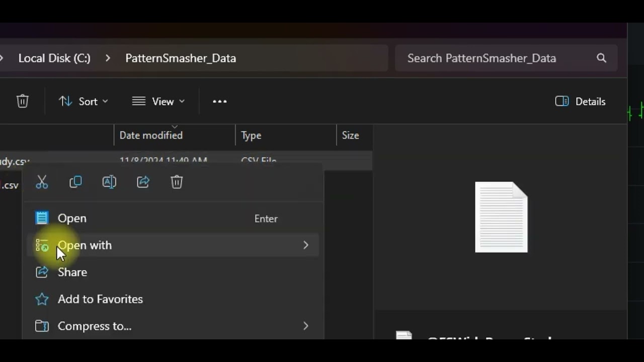Expand the Compress to submenu arrow
The height and width of the screenshot is (362, 644).
[x=305, y=326]
